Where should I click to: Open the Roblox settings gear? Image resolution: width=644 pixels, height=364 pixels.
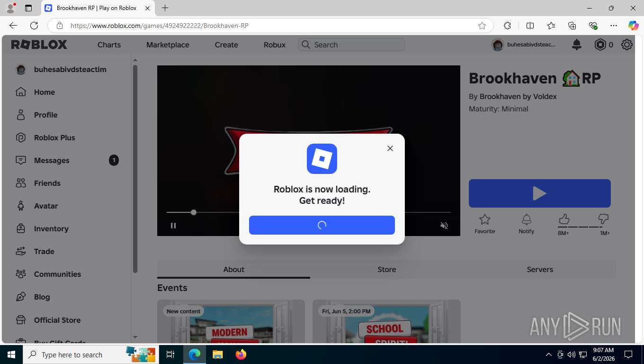627,45
